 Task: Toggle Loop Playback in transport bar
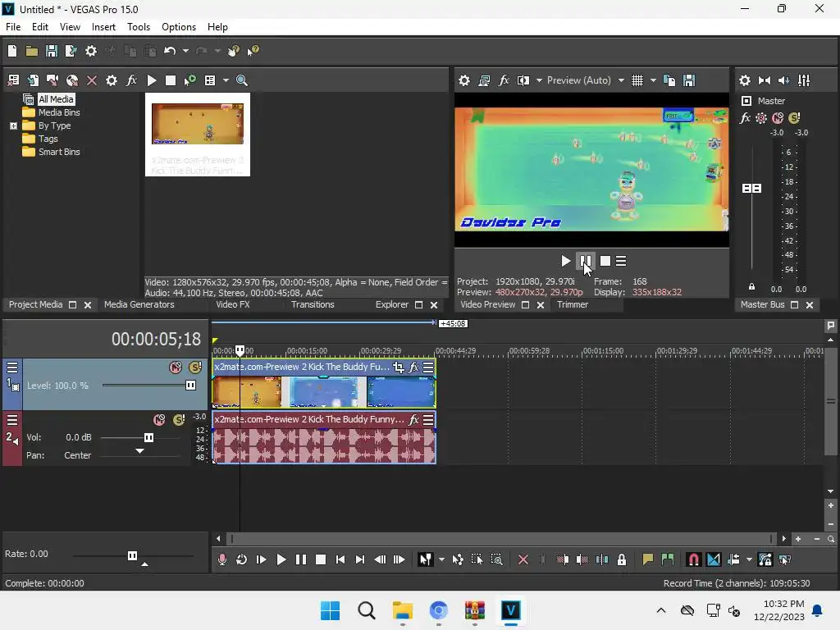[242, 559]
